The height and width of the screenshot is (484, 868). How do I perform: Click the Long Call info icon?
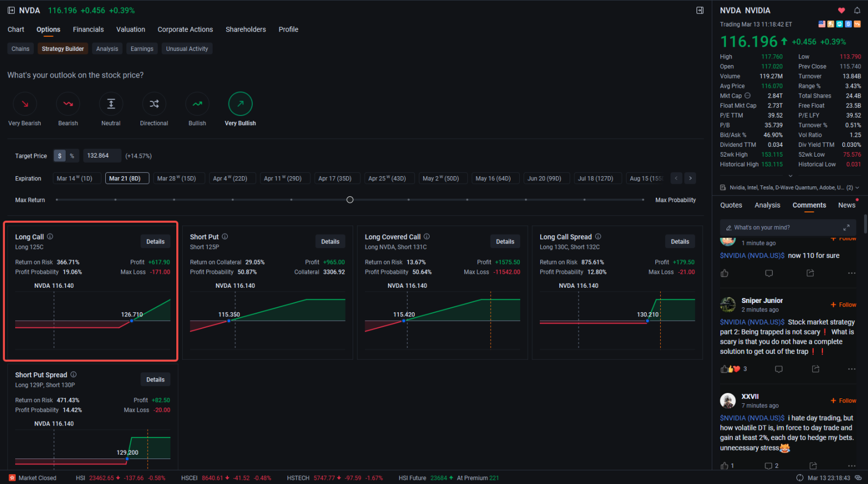pos(50,237)
